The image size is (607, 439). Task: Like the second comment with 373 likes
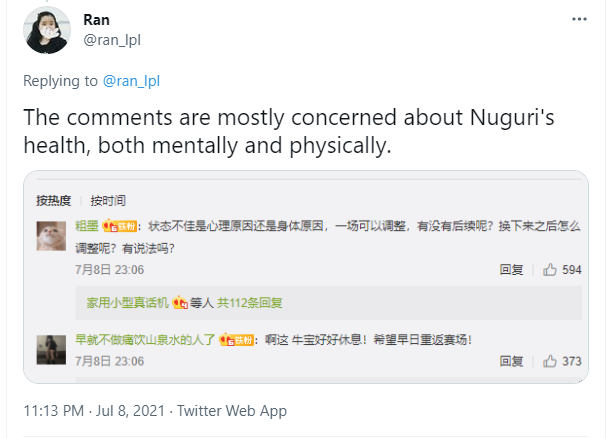(x=550, y=361)
